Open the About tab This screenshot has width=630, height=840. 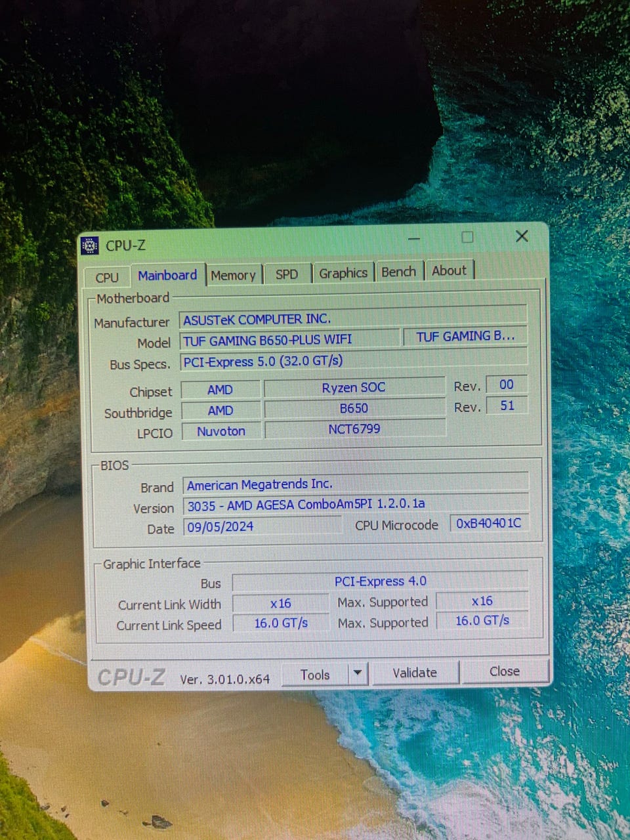click(449, 270)
